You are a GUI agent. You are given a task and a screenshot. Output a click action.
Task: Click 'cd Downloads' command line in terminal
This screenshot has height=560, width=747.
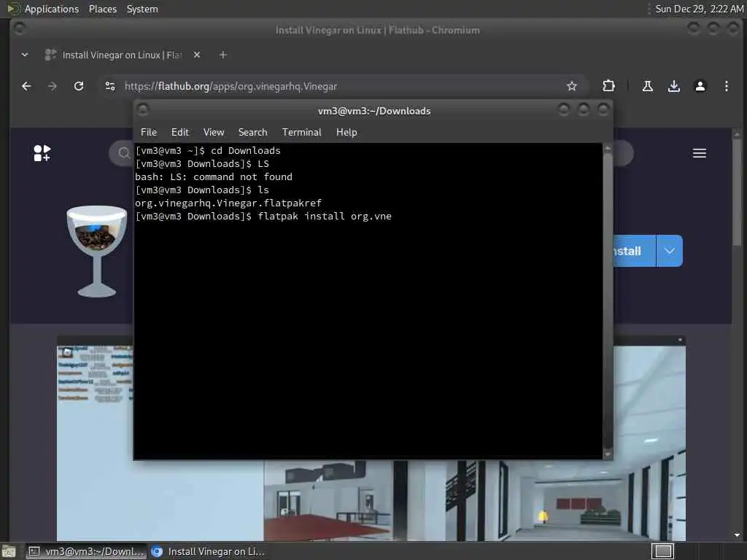tap(208, 150)
